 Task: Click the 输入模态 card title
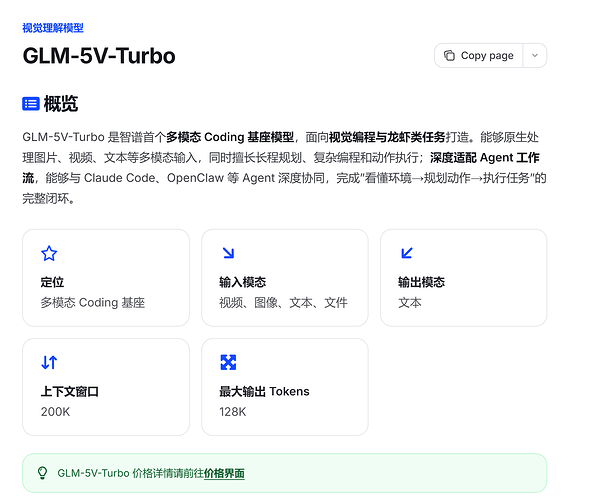242,282
